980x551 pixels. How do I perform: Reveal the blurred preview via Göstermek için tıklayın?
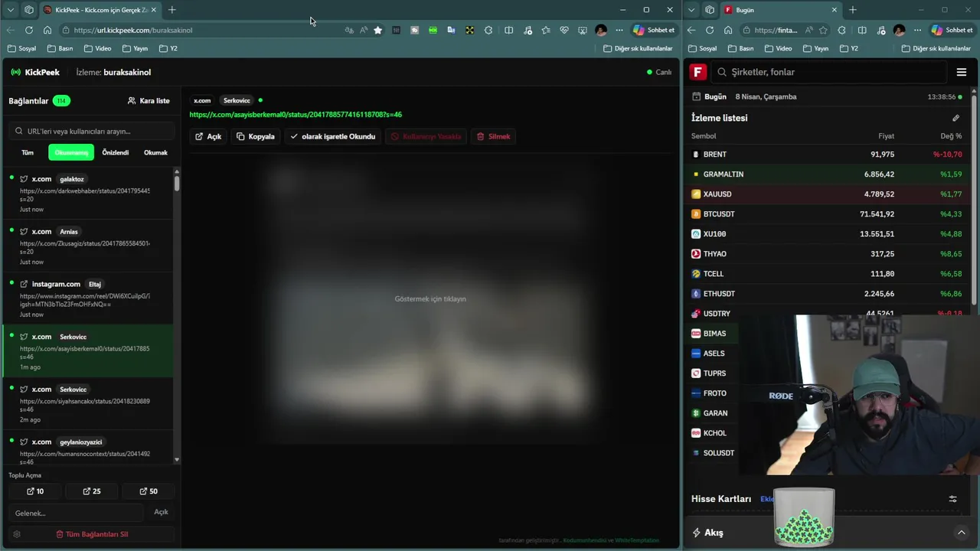(430, 298)
